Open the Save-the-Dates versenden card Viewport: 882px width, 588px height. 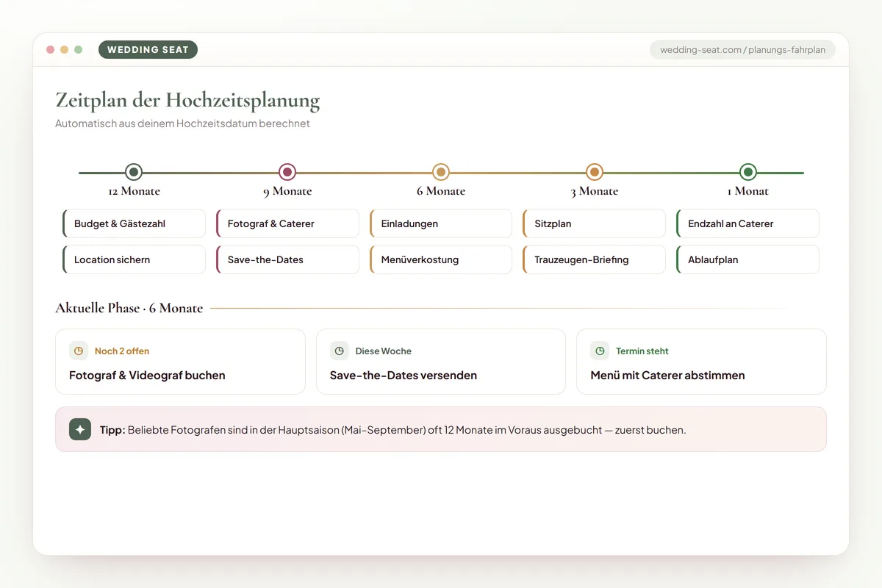441,362
